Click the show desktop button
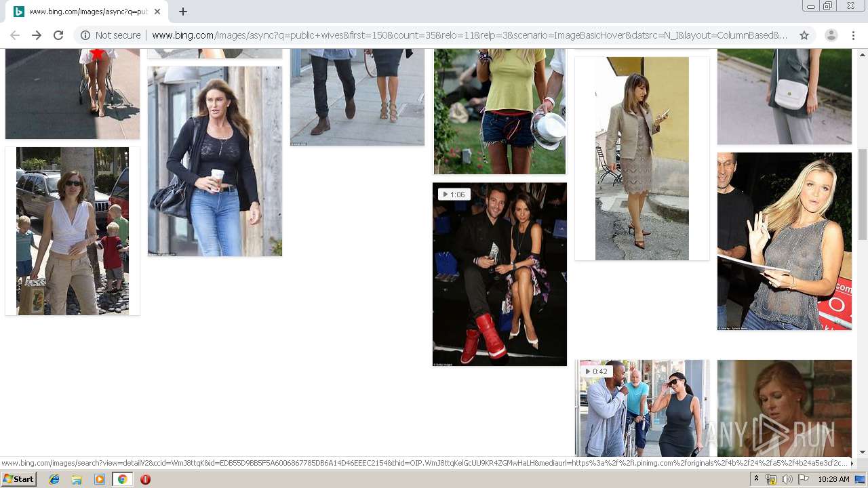Viewport: 868px width, 488px height. [x=861, y=479]
